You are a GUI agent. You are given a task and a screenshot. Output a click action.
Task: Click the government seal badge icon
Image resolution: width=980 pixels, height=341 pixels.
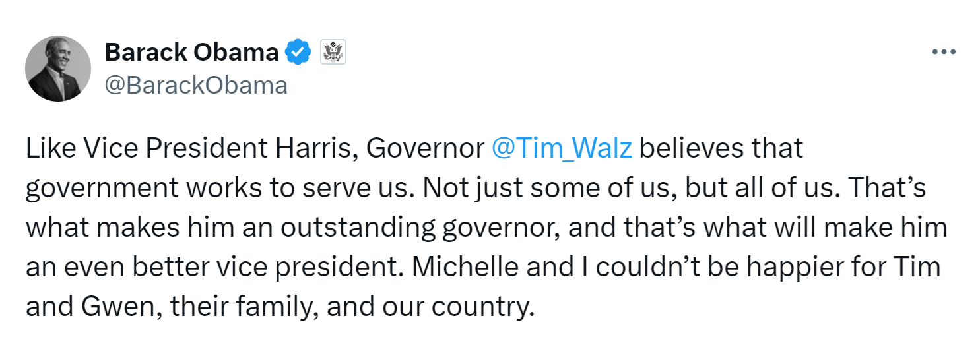[333, 51]
